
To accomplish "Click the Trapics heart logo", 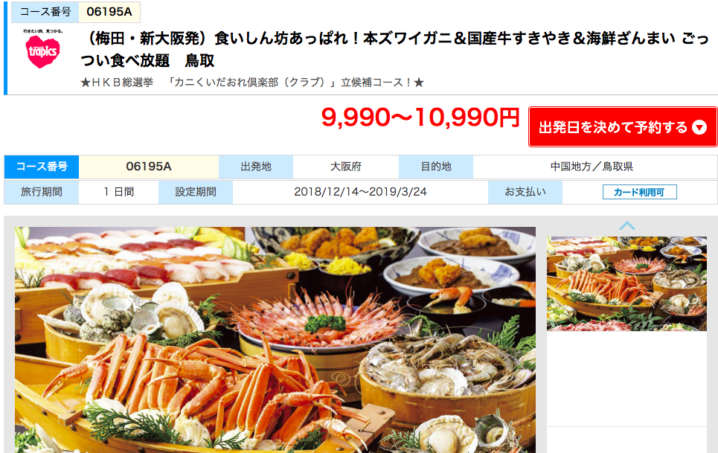I will click(x=43, y=49).
